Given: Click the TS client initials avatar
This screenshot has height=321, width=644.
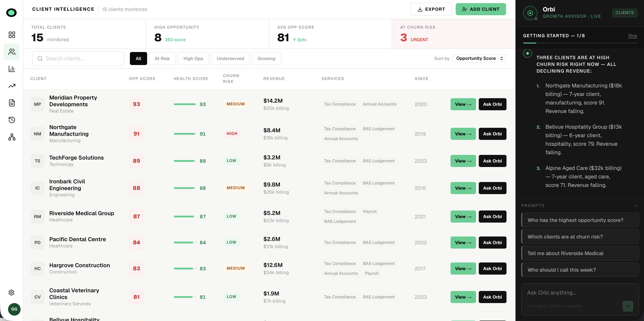Looking at the screenshot, I should pos(37,161).
